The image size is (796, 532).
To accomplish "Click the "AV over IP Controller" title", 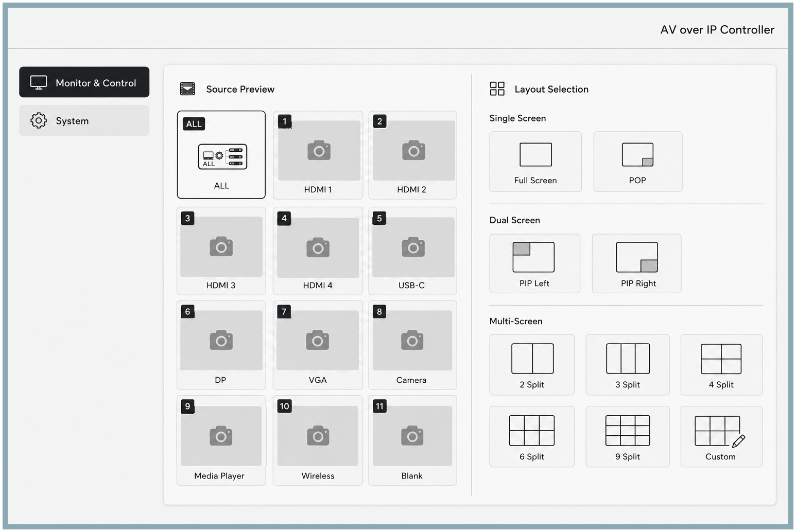I will [717, 30].
